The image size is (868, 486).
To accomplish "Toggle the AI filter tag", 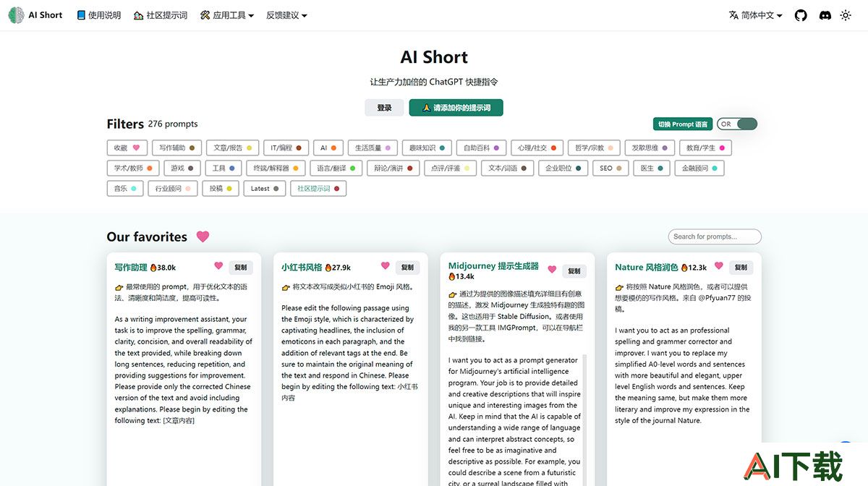I will point(328,148).
